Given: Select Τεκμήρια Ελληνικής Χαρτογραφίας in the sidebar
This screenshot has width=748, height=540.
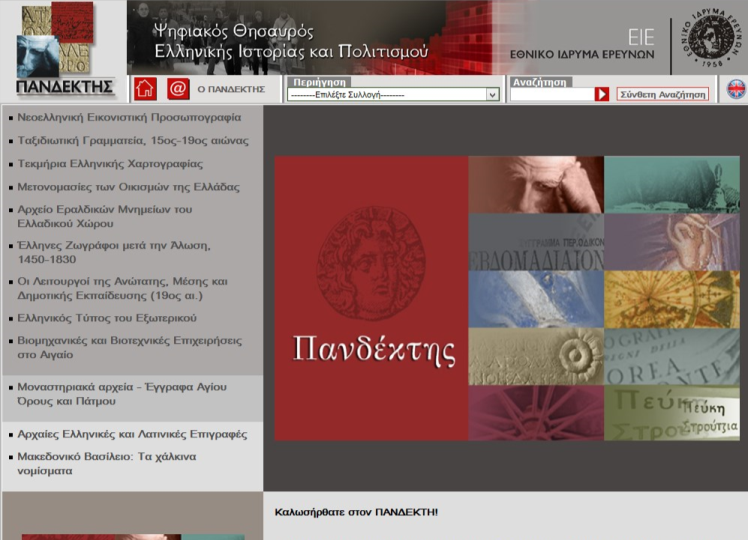Looking at the screenshot, I should [x=110, y=164].
